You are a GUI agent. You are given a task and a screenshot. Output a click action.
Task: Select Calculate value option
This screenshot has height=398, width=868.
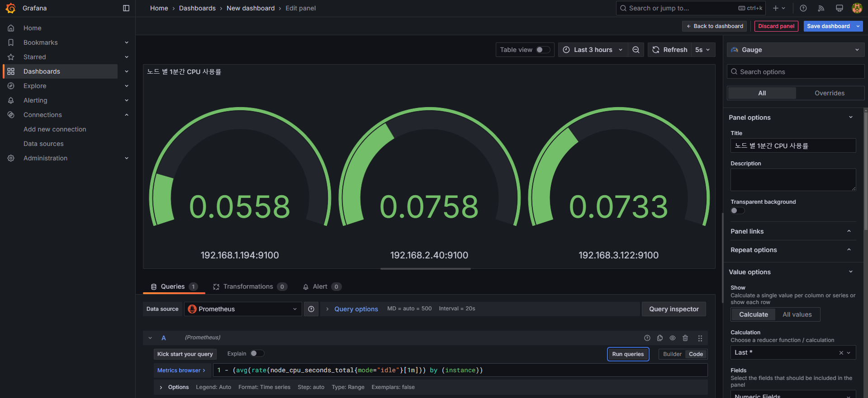(754, 314)
